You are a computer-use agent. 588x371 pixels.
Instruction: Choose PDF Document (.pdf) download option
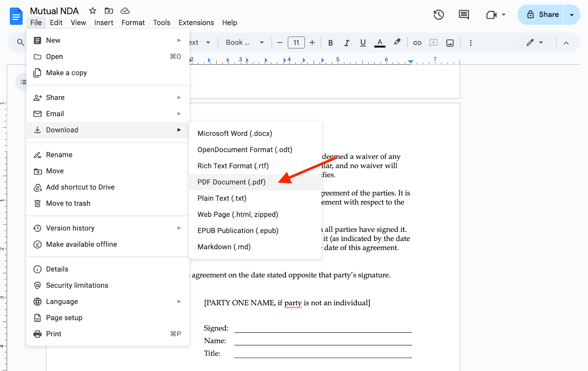tap(231, 182)
